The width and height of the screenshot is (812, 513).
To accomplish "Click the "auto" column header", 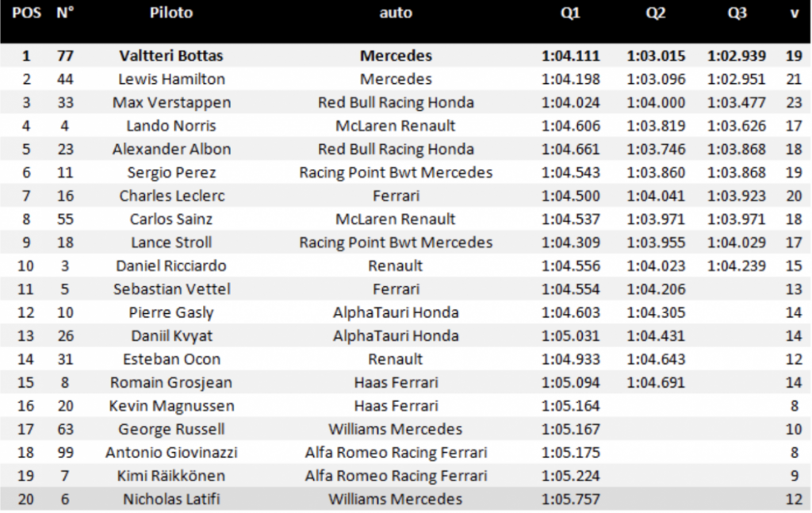I will pyautogui.click(x=396, y=13).
